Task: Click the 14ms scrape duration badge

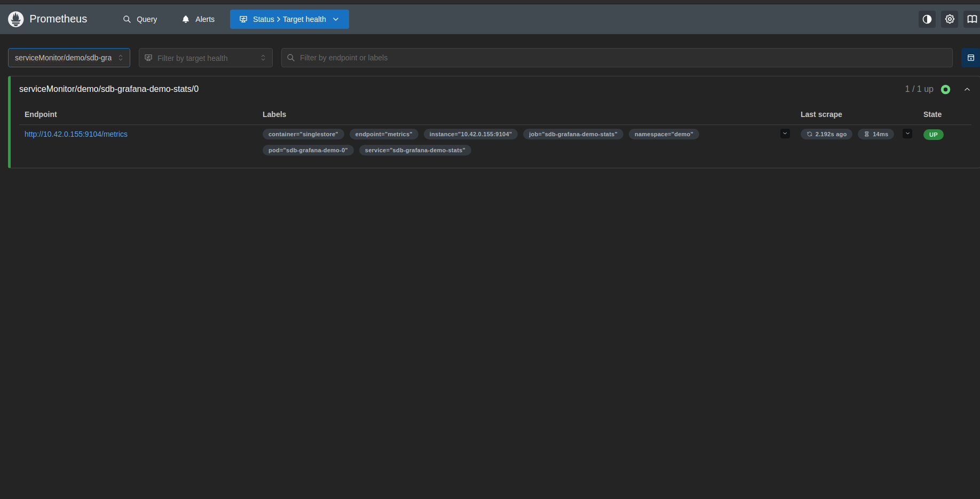Action: coord(876,134)
